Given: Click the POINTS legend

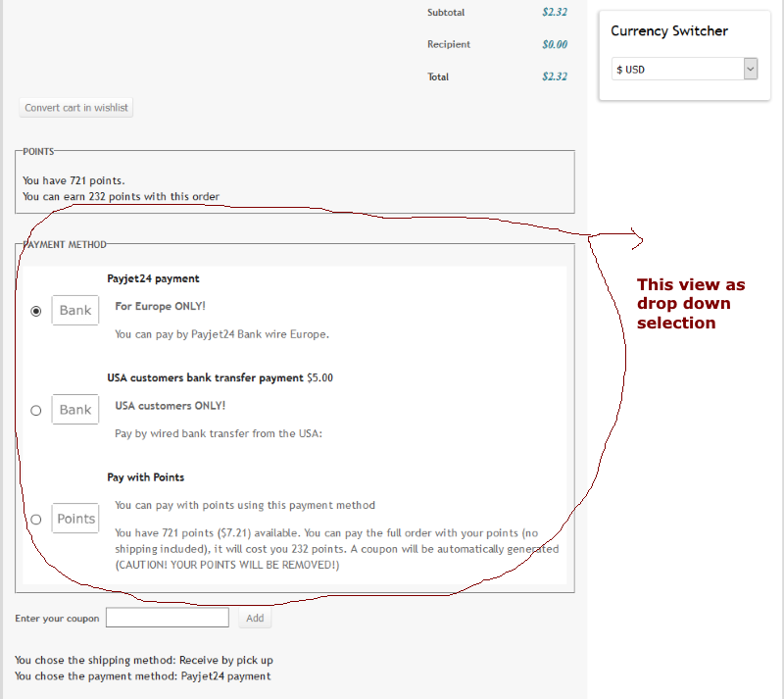Looking at the screenshot, I should click(38, 152).
